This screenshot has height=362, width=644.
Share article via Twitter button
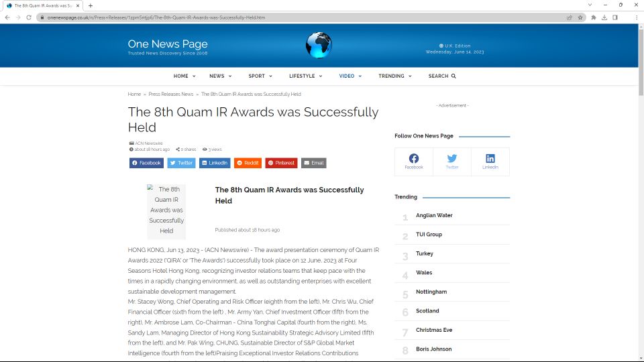point(181,163)
